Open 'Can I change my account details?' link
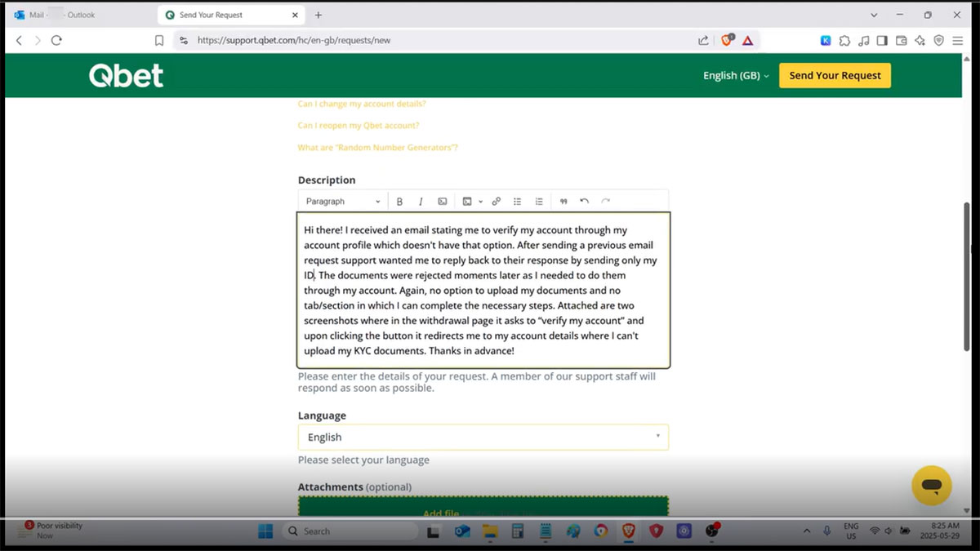Screen dimensions: 980x551 (362, 104)
